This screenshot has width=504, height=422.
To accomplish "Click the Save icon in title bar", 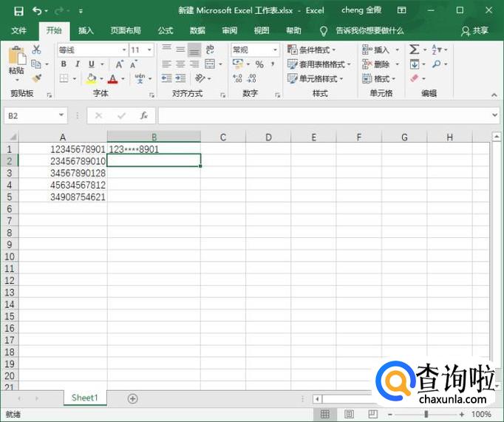I will pyautogui.click(x=18, y=11).
